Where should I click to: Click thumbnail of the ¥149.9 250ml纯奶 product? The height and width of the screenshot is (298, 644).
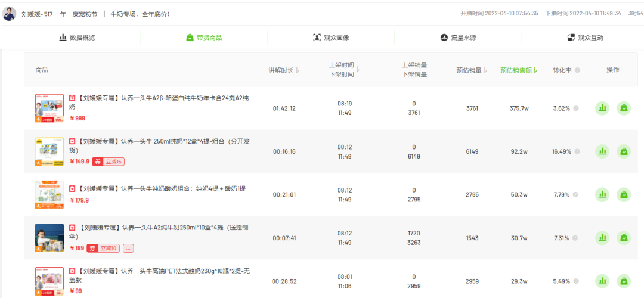click(x=49, y=151)
